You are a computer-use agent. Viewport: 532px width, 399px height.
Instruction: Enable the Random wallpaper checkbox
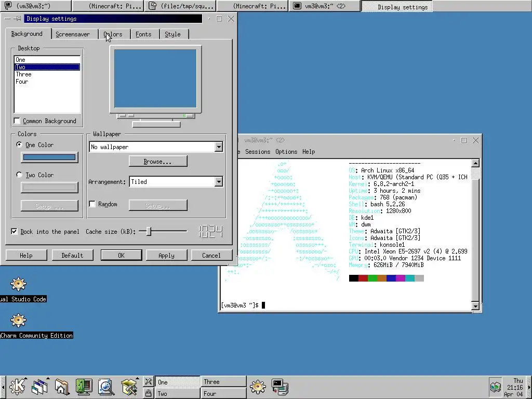coord(92,204)
